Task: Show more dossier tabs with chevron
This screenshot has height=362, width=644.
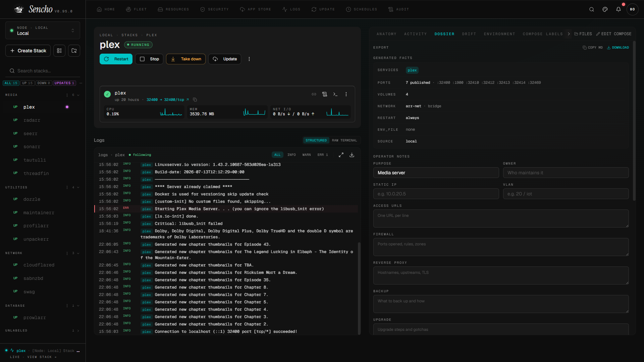Action: click(x=569, y=34)
